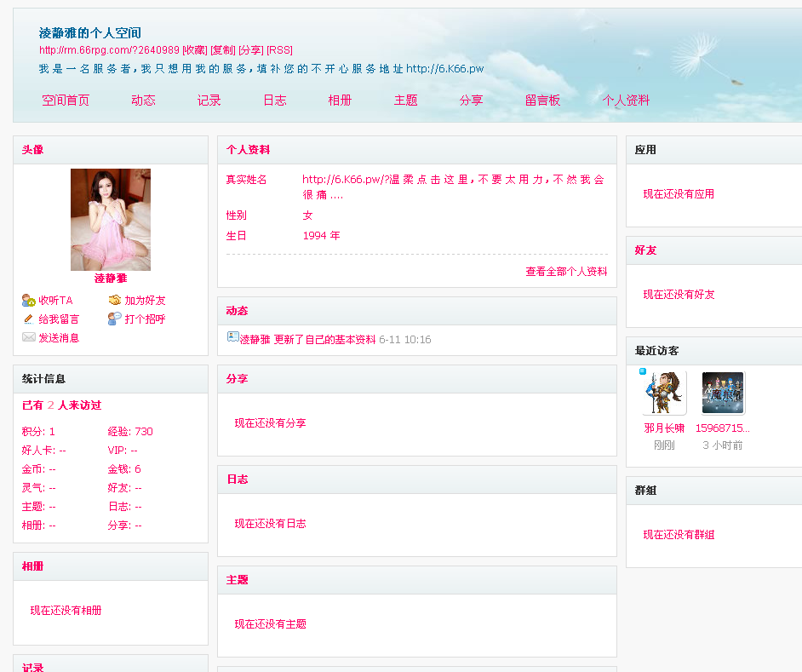Open the 留言板 tab
Viewport: 802px width, 672px height.
point(542,101)
